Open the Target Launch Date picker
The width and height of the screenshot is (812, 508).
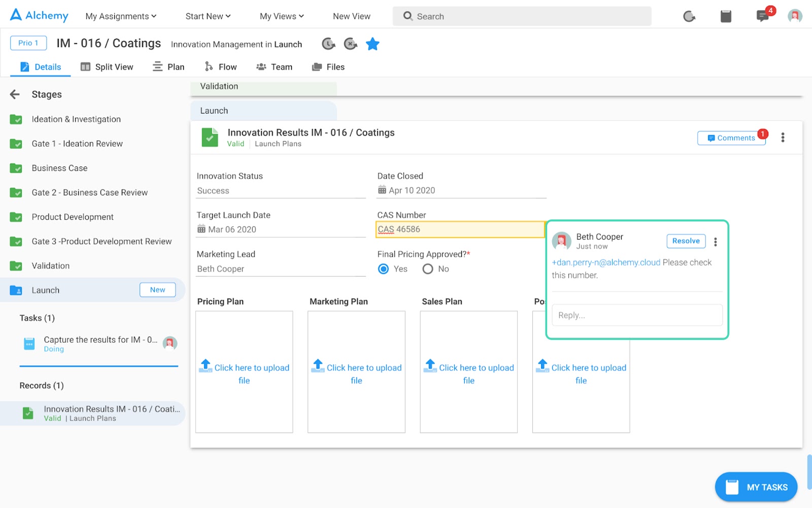click(281, 230)
